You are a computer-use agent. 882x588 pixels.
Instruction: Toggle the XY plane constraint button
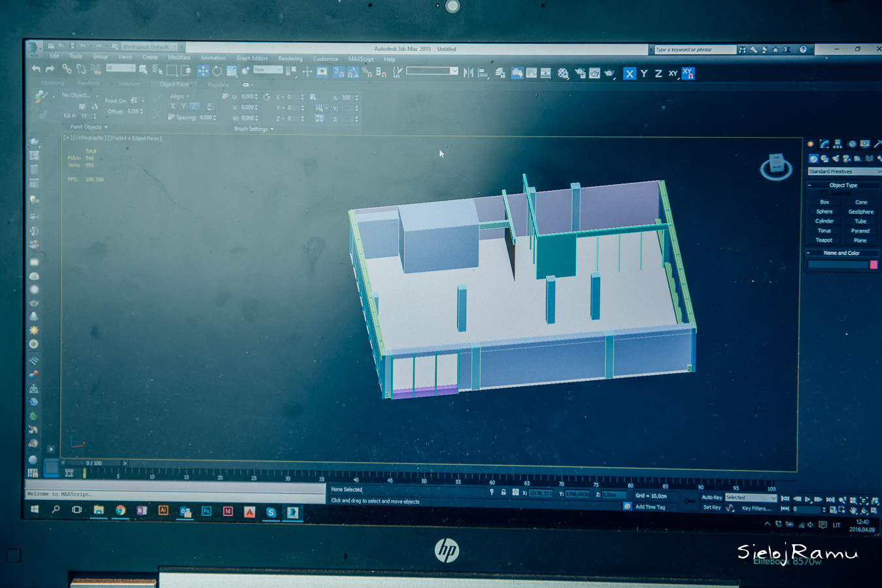673,74
